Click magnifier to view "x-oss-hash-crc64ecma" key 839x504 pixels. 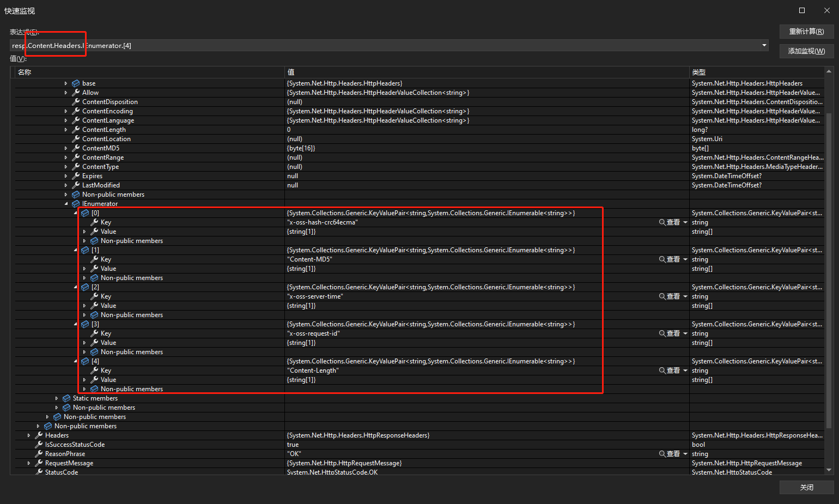click(667, 222)
